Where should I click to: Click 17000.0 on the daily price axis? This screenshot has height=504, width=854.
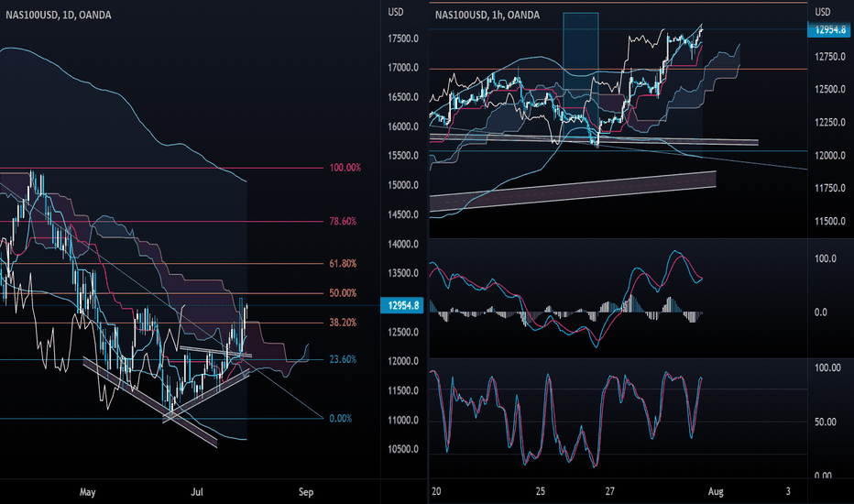click(x=403, y=68)
